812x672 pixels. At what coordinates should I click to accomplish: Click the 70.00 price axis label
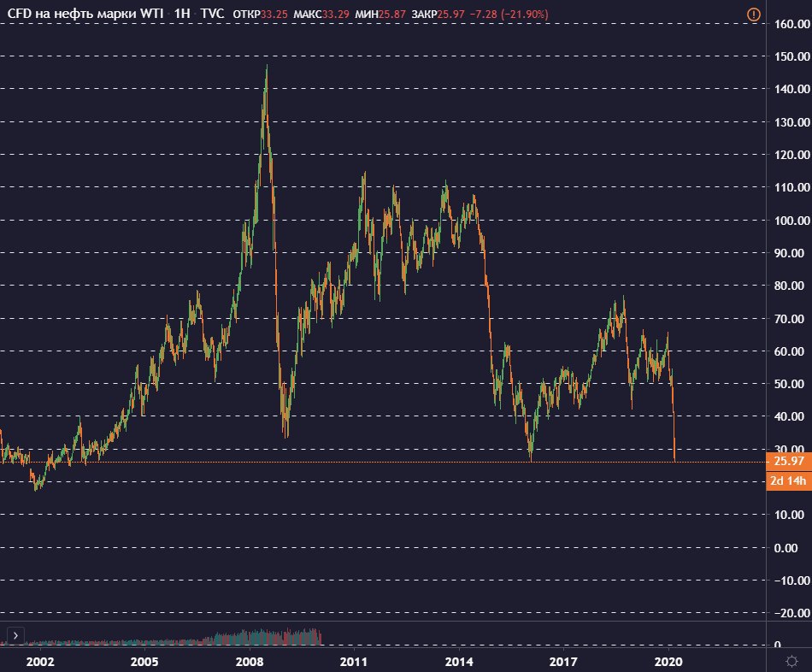click(789, 319)
